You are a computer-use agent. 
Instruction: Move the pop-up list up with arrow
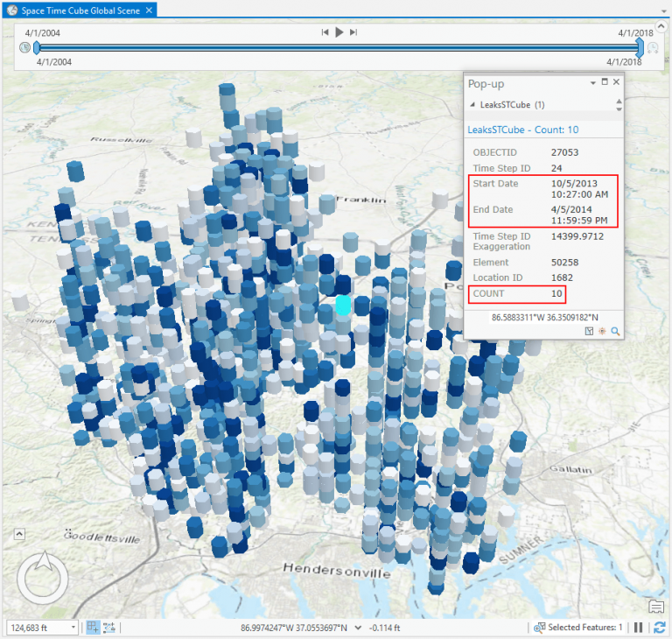[x=619, y=102]
